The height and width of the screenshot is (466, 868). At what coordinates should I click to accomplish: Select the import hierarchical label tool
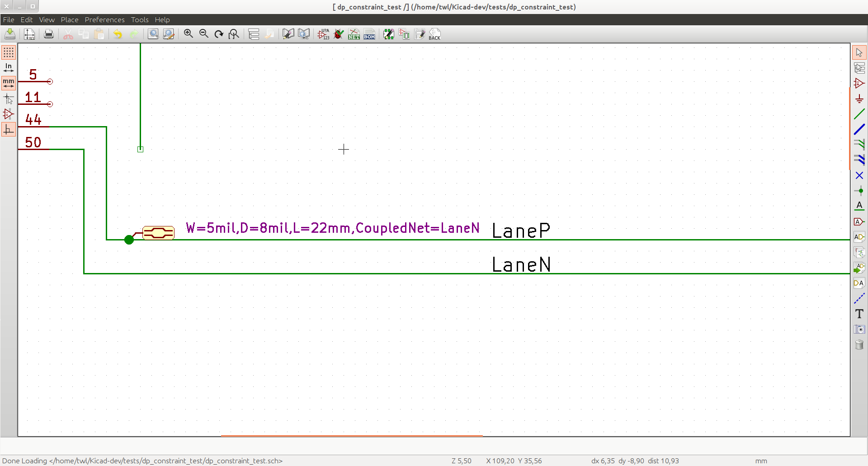[859, 268]
